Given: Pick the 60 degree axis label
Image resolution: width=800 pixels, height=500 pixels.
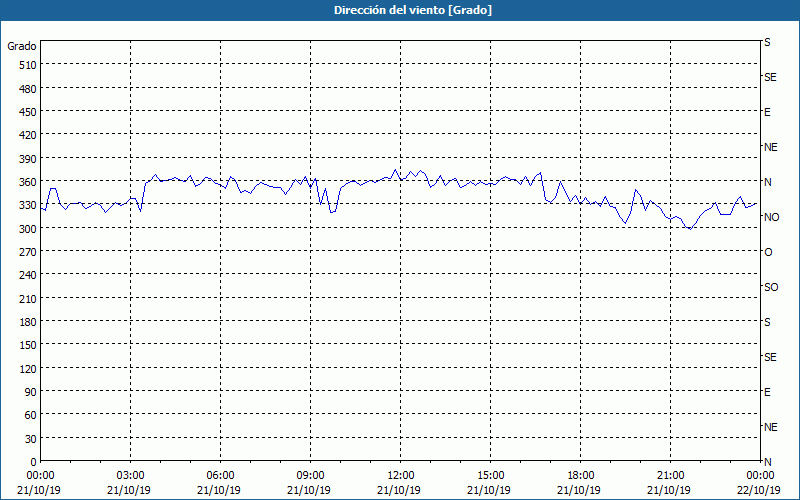Looking at the screenshot, I should (31, 416).
